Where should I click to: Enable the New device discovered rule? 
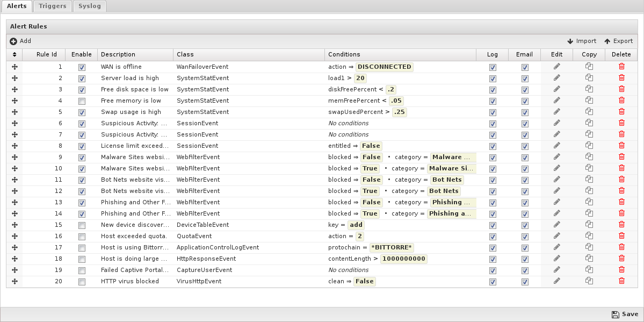pos(82,225)
